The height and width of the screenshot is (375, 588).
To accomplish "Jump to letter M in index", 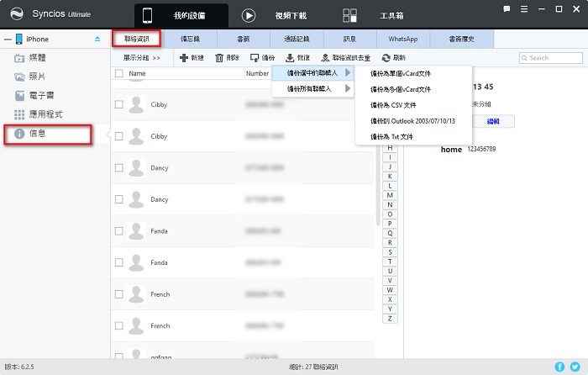I will pyautogui.click(x=390, y=195).
